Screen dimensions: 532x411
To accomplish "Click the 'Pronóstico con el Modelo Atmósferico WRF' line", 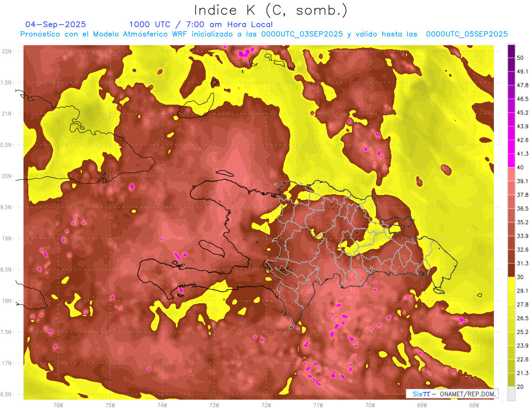I will click(264, 34).
